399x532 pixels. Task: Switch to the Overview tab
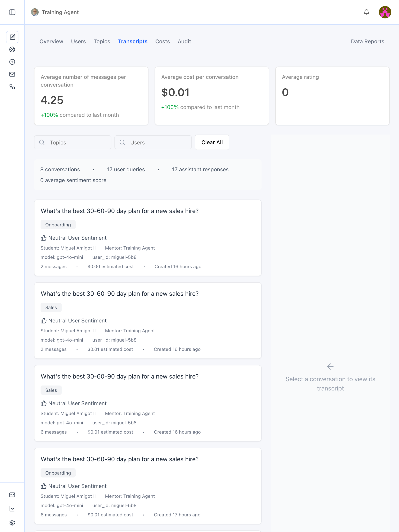click(51, 41)
